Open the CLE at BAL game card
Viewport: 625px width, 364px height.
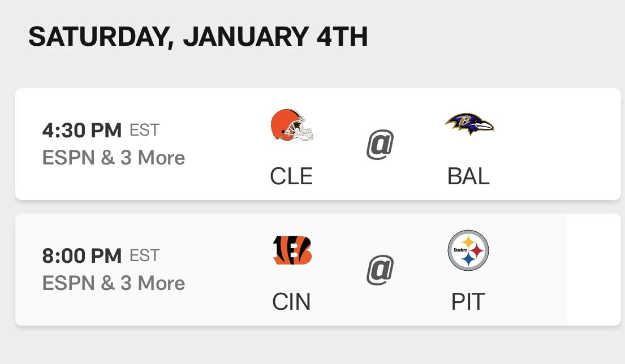click(x=318, y=144)
